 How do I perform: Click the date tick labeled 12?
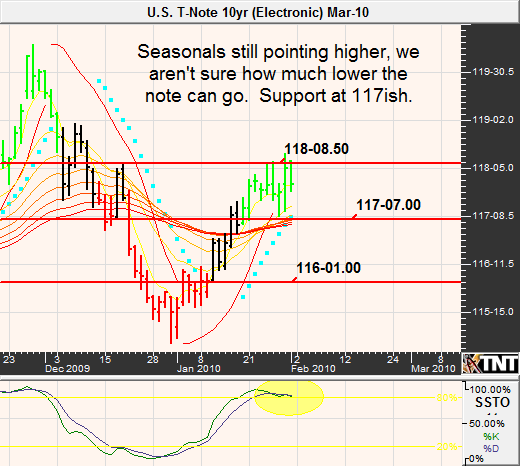click(x=345, y=359)
